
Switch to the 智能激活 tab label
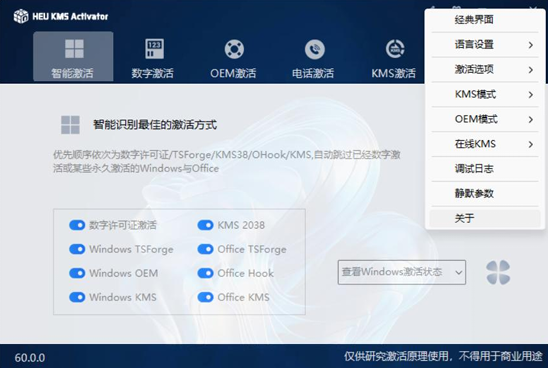72,73
